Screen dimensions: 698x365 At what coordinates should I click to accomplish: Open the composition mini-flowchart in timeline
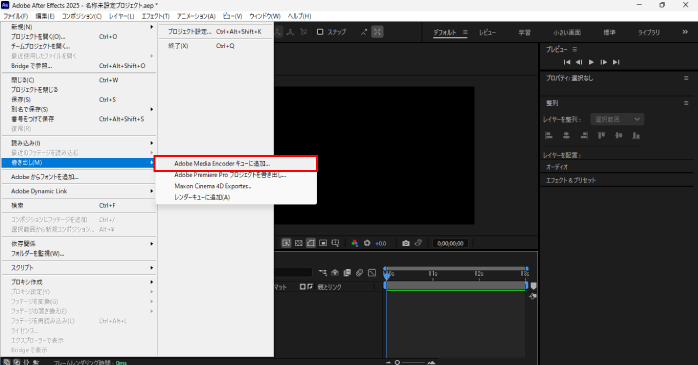point(323,272)
